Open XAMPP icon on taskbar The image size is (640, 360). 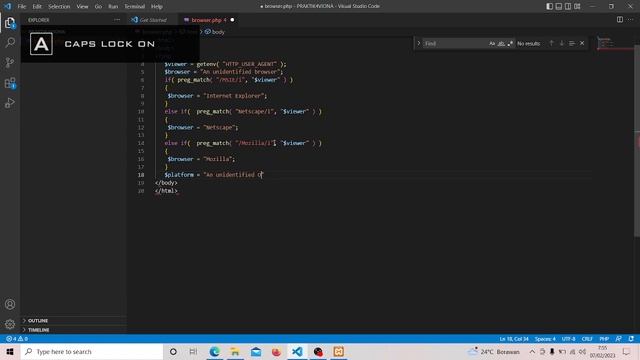339,351
